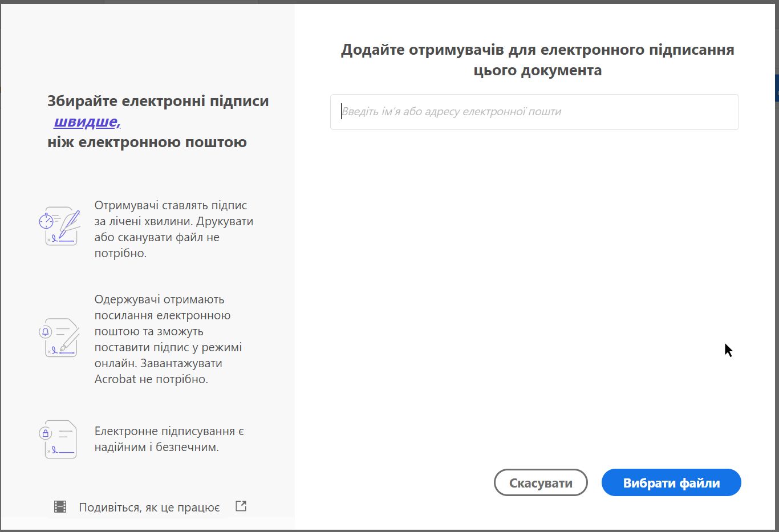The image size is (779, 532).
Task: Click the 'Збирайте електронні підписи' heading text
Action: coord(157,101)
